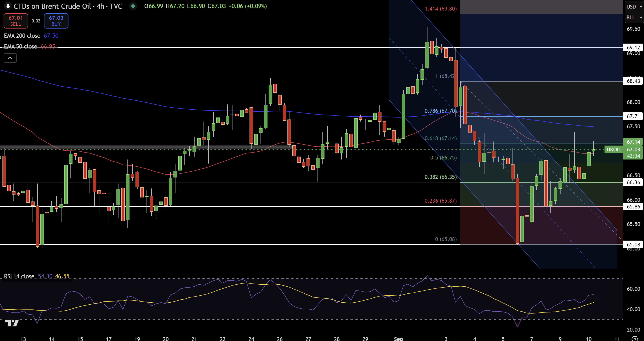Screen dimensions: 644x341
Task: Click the green market status dot
Action: (133, 6)
